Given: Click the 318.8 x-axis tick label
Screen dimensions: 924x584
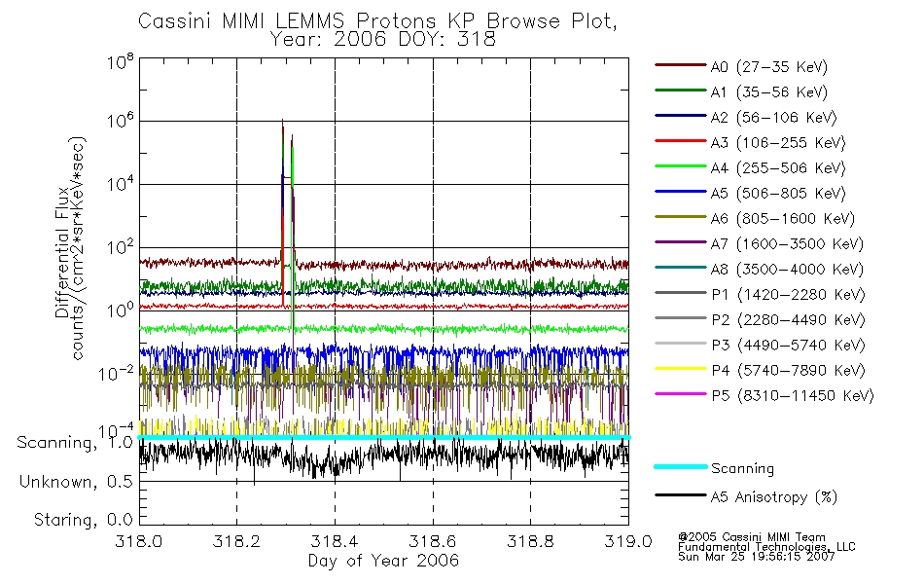Looking at the screenshot, I should pyautogui.click(x=530, y=541).
